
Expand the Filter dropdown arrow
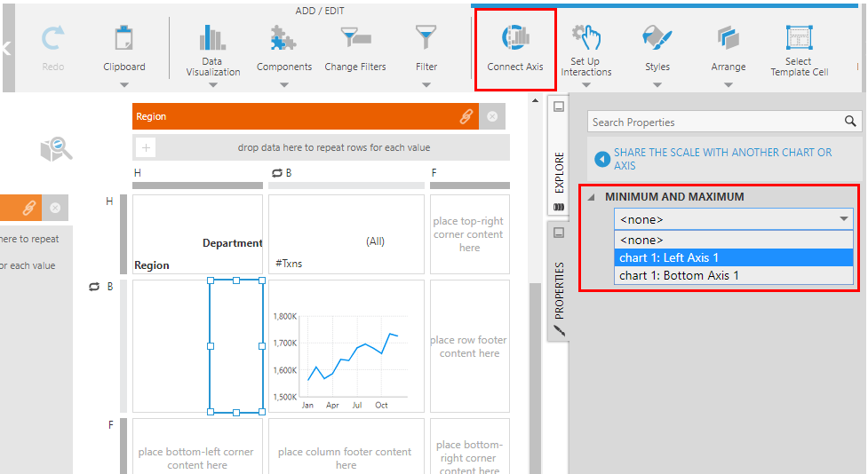426,85
